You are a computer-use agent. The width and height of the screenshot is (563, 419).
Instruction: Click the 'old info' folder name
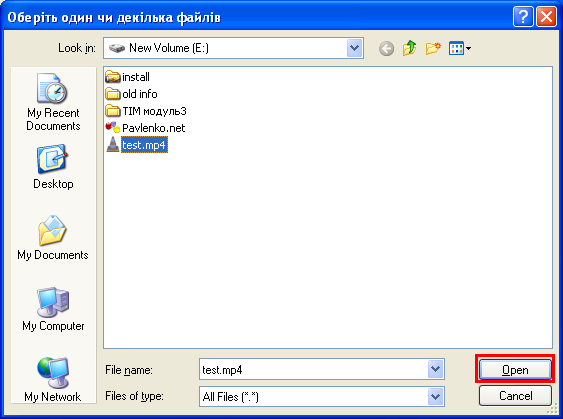140,94
